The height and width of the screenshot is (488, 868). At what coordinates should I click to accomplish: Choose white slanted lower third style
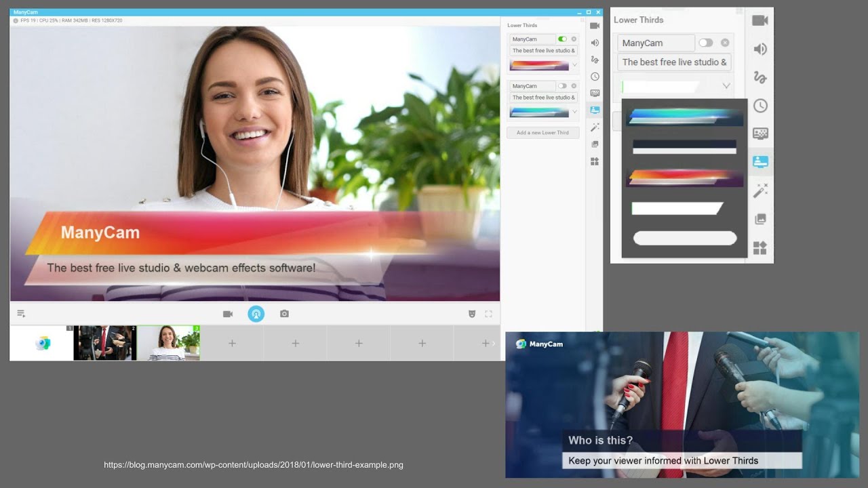point(677,209)
